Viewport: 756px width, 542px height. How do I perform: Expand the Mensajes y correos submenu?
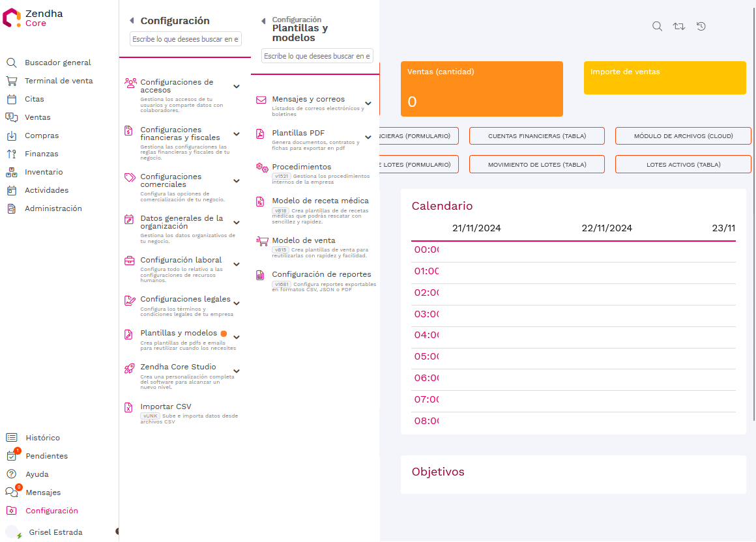click(x=368, y=103)
